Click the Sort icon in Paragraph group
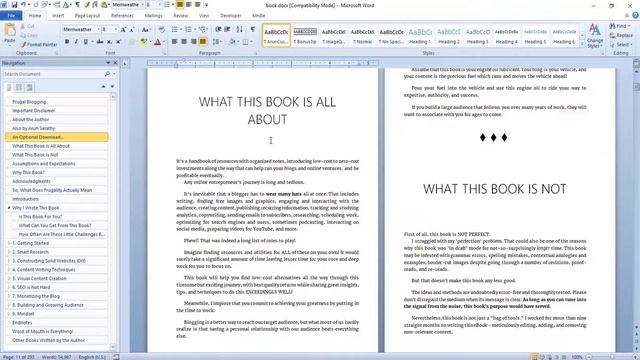Viewport: 640px width, 360px height. [240, 29]
